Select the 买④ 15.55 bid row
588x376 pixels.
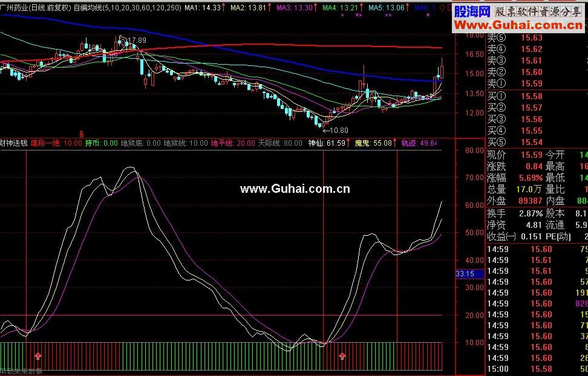[537, 131]
